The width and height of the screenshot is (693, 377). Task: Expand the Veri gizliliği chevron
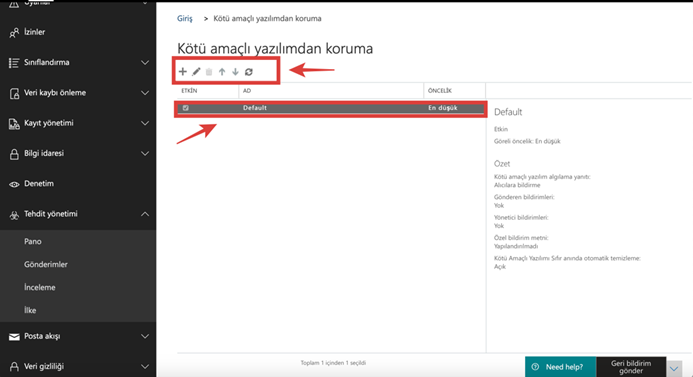[145, 366]
